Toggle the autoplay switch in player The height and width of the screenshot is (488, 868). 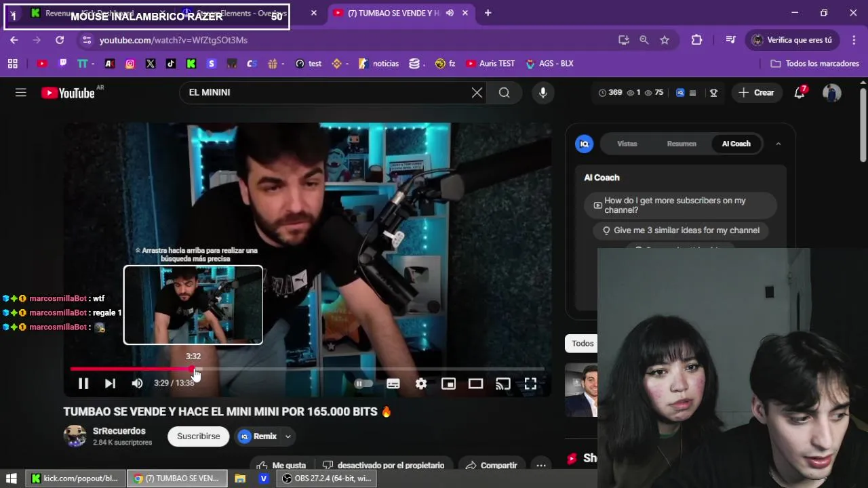tap(363, 384)
